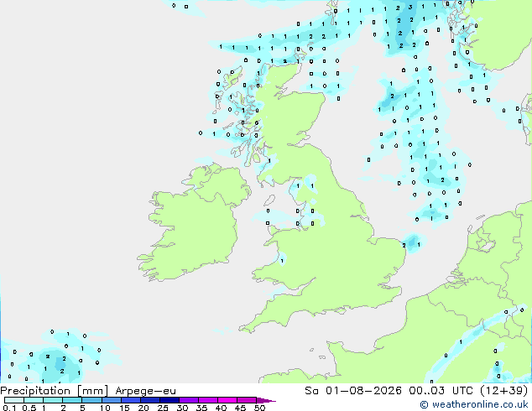This screenshot has width=532, height=411.
Task: Select the magenta legend swatch between 40 and 45
Action: click(227, 400)
